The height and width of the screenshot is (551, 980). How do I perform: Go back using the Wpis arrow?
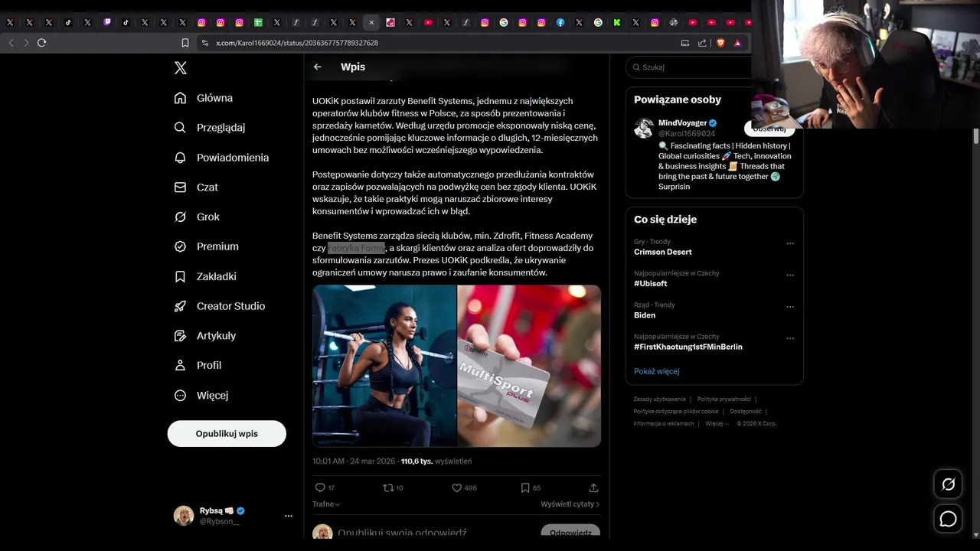click(318, 67)
